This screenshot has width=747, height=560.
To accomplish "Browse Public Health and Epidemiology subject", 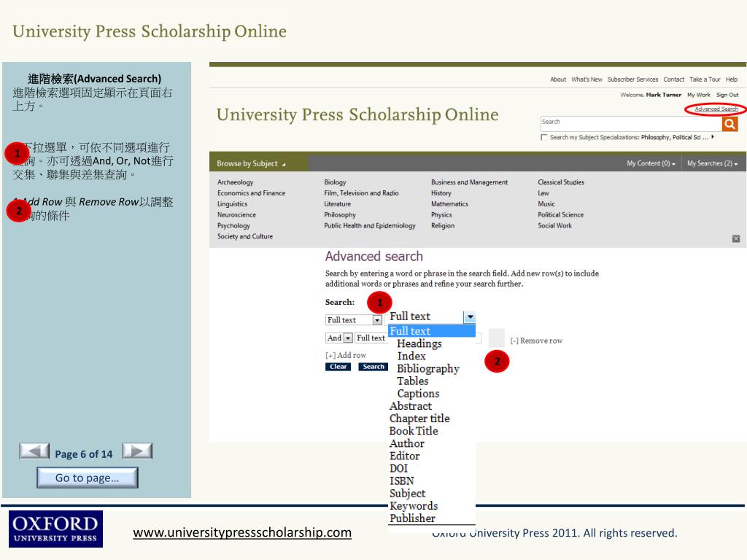I will pyautogui.click(x=370, y=226).
